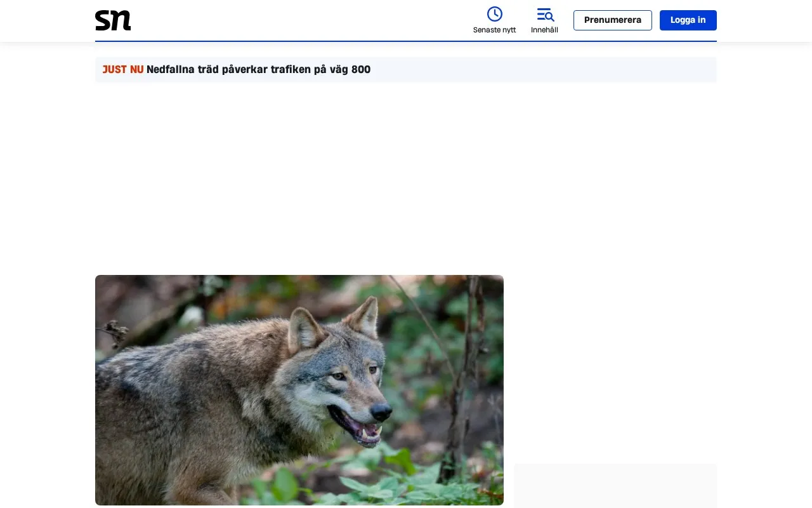Click the Logga in button
Image resolution: width=812 pixels, height=508 pixels.
click(688, 20)
